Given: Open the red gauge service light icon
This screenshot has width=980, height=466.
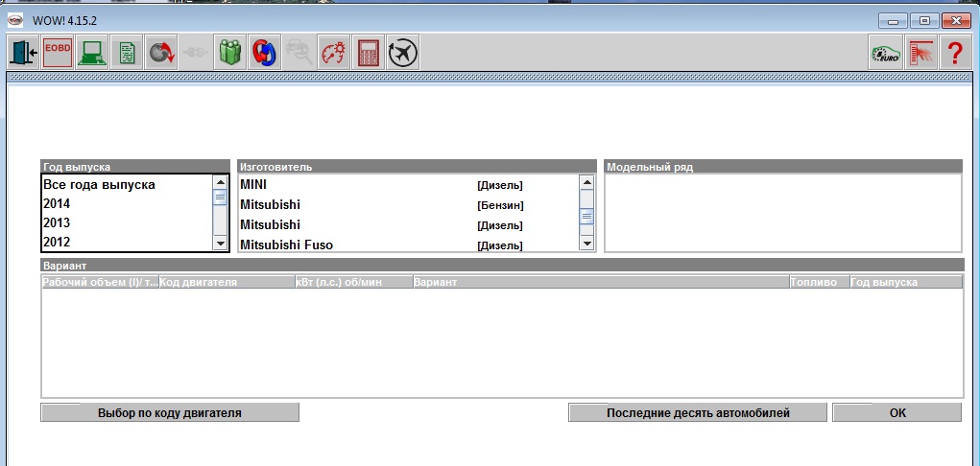Looking at the screenshot, I should point(334,53).
